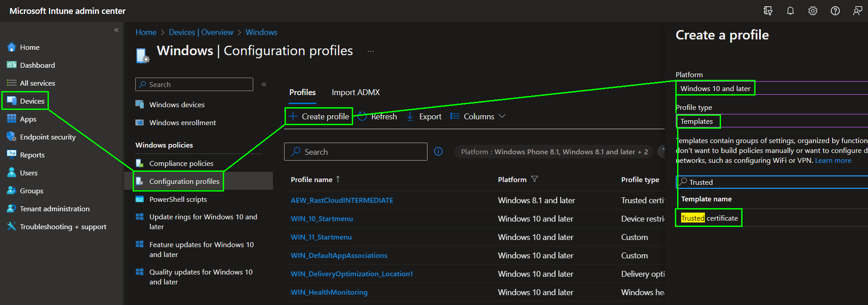Expand the Columns dropdown
The image size is (868, 305).
click(478, 116)
